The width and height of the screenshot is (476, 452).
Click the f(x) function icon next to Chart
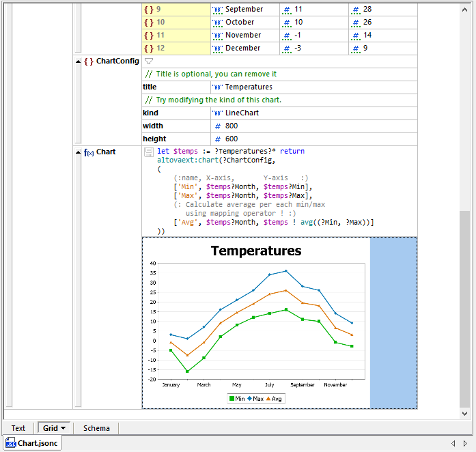click(89, 152)
